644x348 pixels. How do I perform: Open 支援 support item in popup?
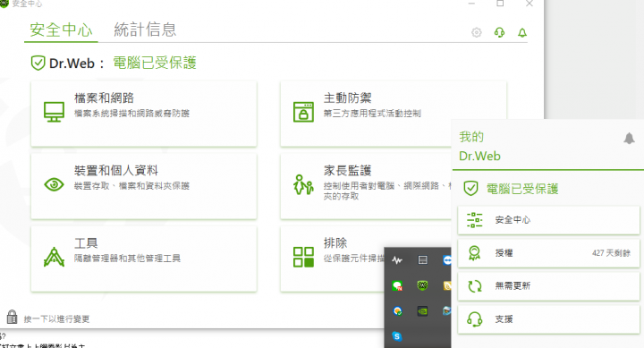pyautogui.click(x=548, y=318)
